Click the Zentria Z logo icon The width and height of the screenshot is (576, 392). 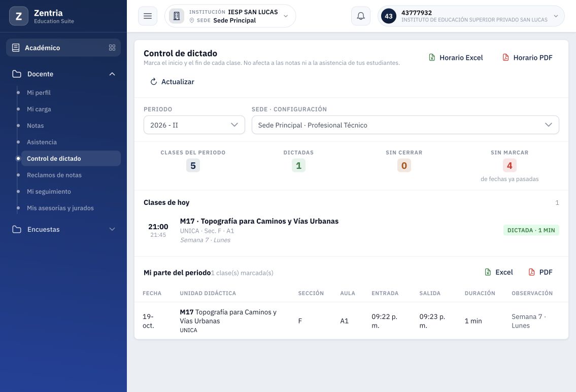[x=18, y=16]
